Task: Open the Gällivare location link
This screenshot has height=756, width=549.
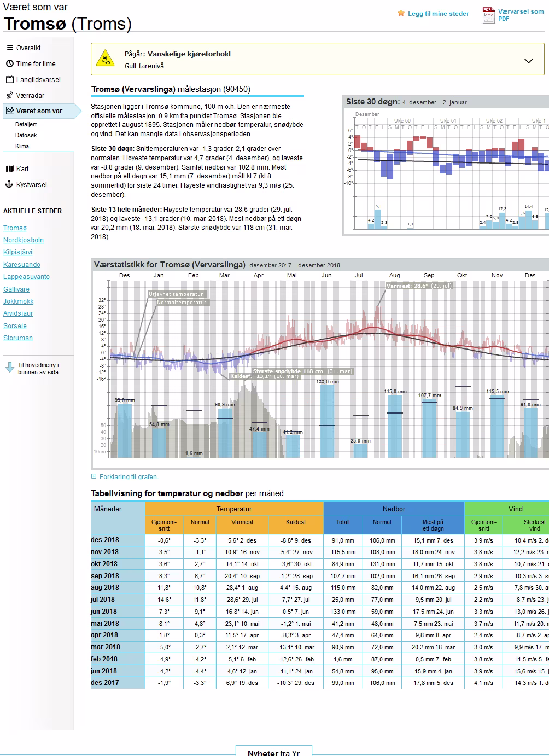Action: click(x=16, y=289)
